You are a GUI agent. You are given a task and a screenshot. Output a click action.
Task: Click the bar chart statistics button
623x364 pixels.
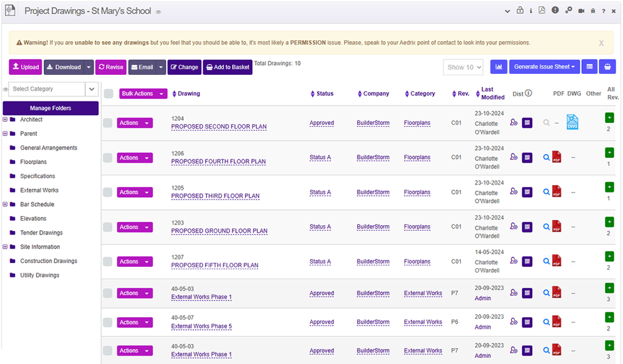(x=499, y=67)
